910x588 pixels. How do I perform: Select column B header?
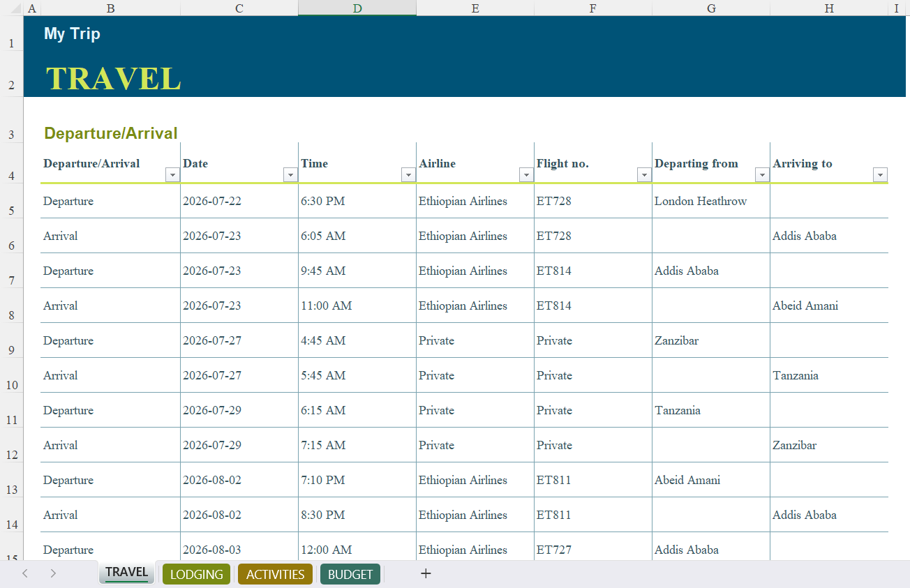[110, 8]
